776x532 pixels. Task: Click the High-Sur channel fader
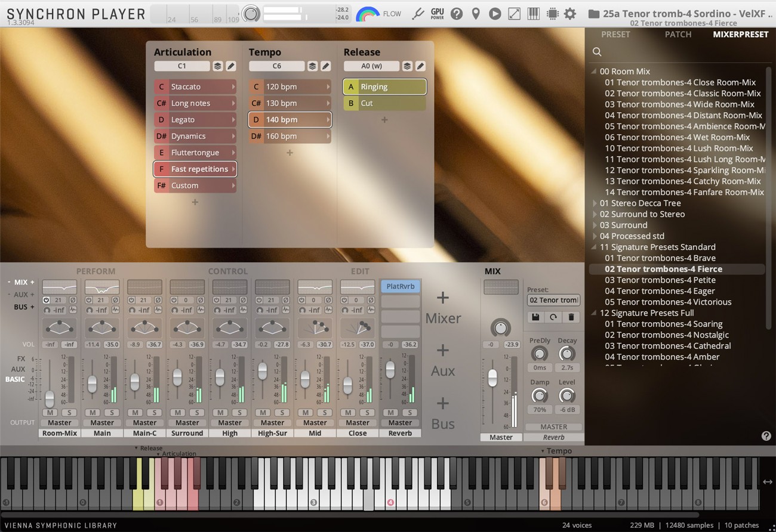262,372
